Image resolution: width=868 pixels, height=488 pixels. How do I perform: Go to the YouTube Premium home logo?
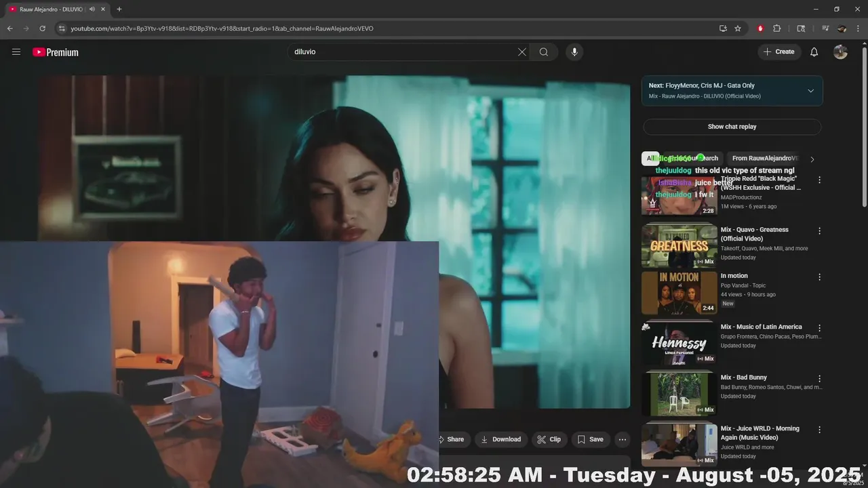click(56, 52)
